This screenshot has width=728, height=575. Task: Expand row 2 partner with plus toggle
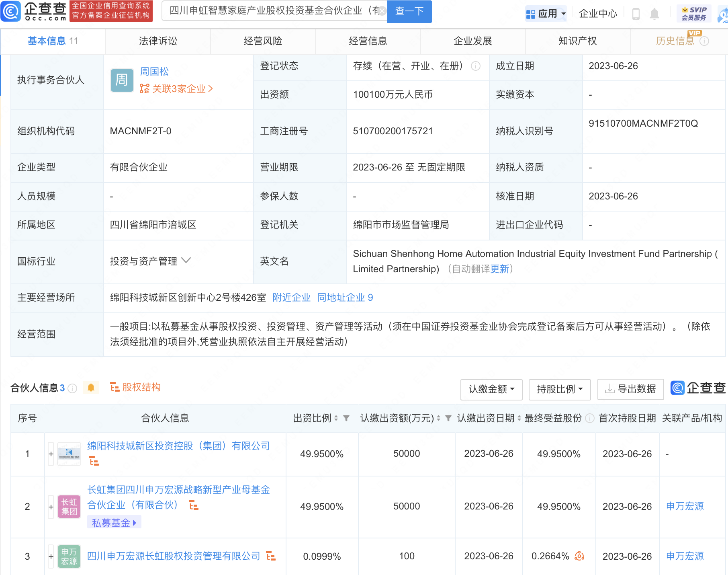[51, 507]
